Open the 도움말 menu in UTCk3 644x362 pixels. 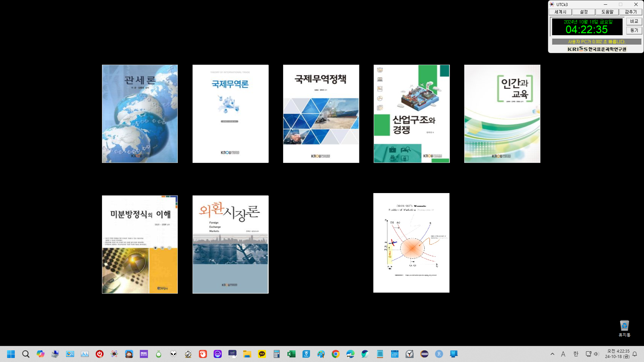tap(607, 12)
